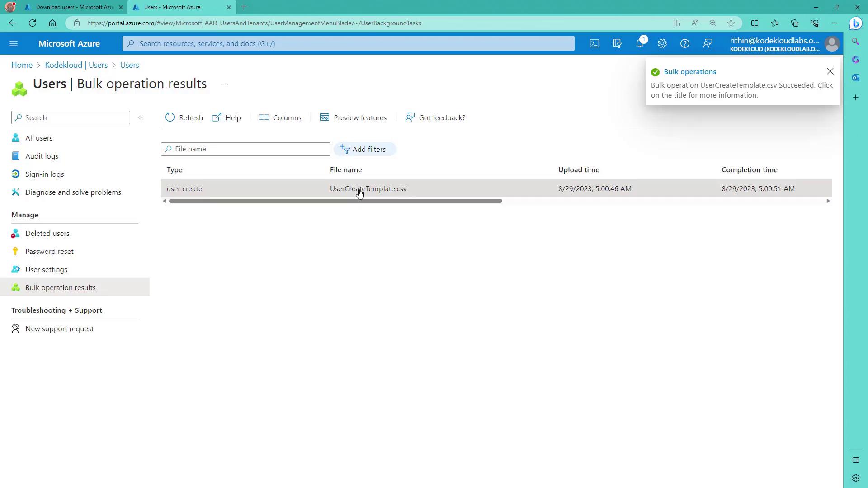Open Audit logs menu item
Screen dimensions: 868x488
42,156
